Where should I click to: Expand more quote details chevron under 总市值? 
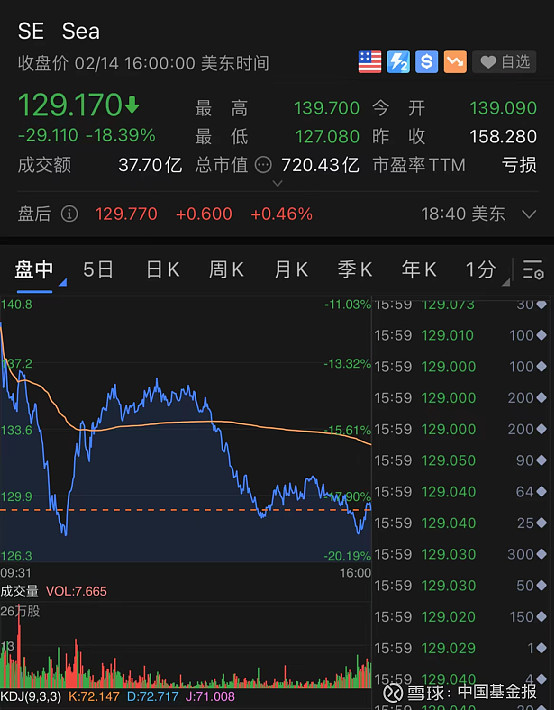(x=277, y=183)
